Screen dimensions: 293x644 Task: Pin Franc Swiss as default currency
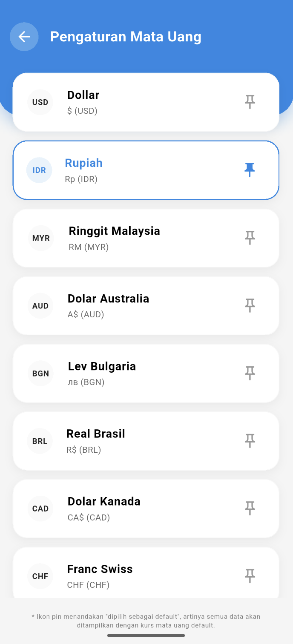[x=250, y=576]
